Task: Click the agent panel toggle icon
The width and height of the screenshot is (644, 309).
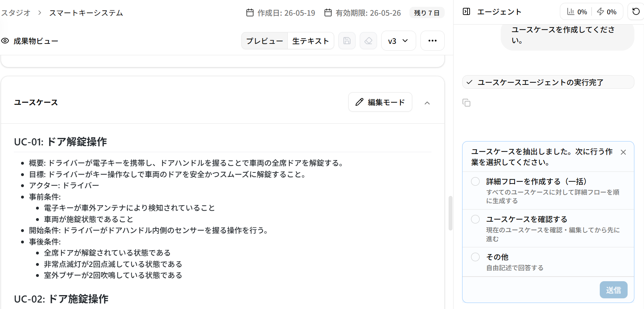Action: [x=466, y=11]
